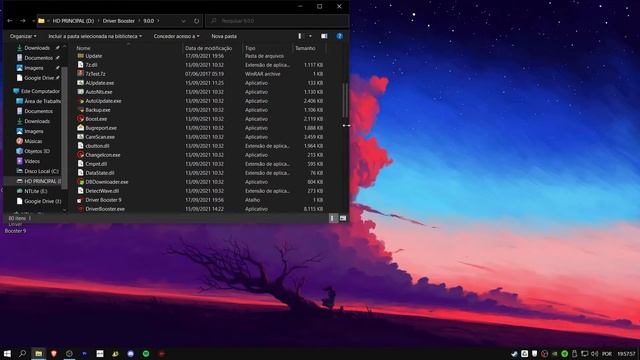Select the 7z.dll file row
640x360 pixels.
coord(200,65)
